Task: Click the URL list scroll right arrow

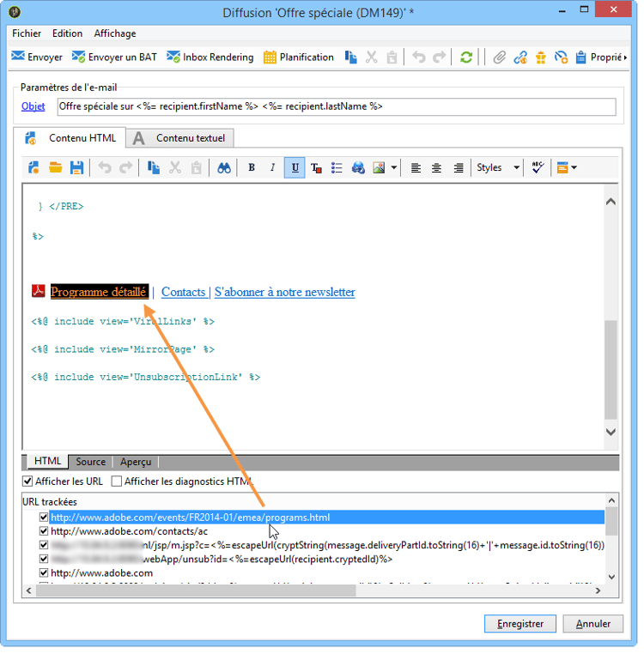Action: (598, 590)
